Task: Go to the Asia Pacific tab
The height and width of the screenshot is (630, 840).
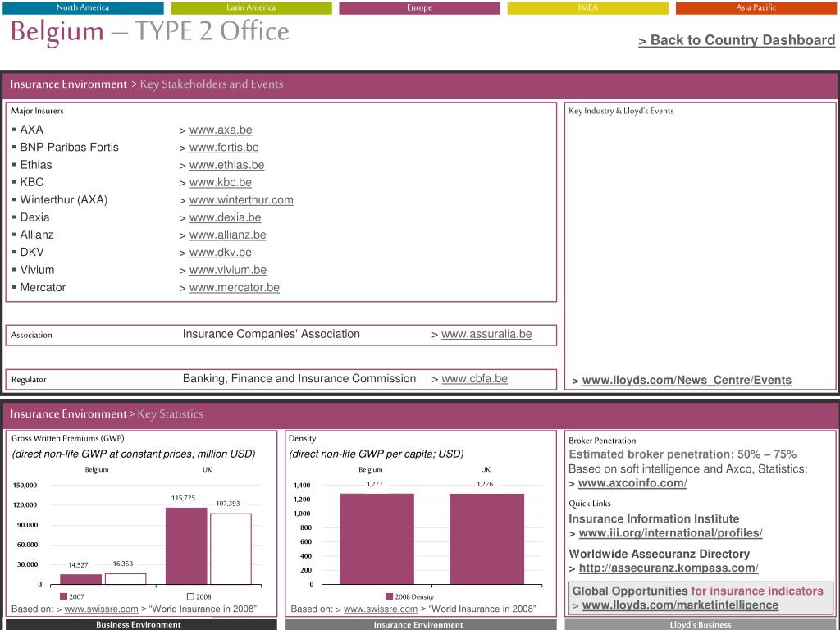Action: pyautogui.click(x=756, y=7)
